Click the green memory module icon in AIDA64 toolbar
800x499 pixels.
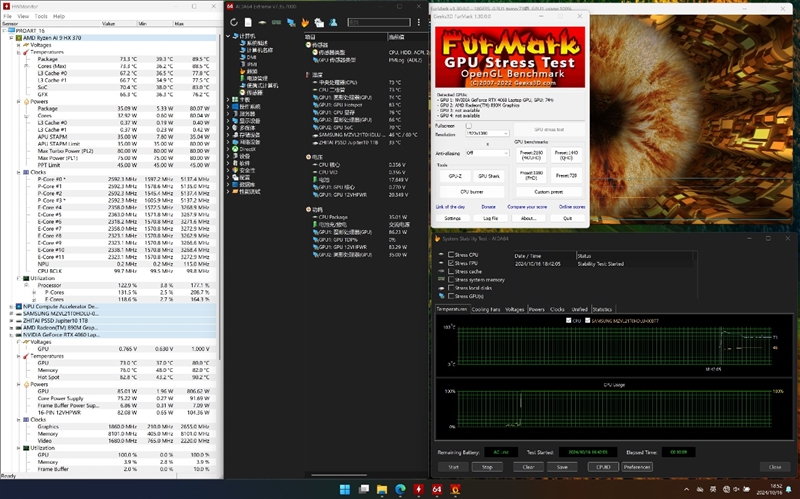(x=277, y=22)
